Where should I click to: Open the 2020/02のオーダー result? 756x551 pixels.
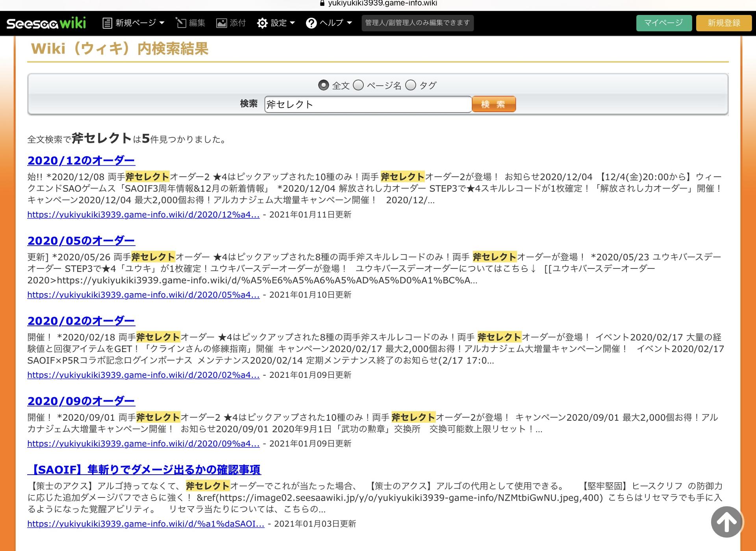(81, 321)
